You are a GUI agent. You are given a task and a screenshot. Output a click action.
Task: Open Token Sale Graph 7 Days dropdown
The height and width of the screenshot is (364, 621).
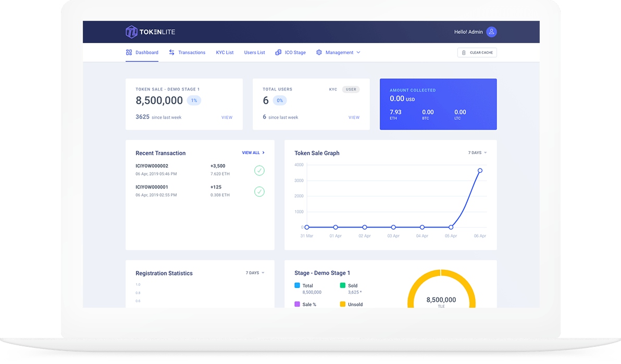477,153
